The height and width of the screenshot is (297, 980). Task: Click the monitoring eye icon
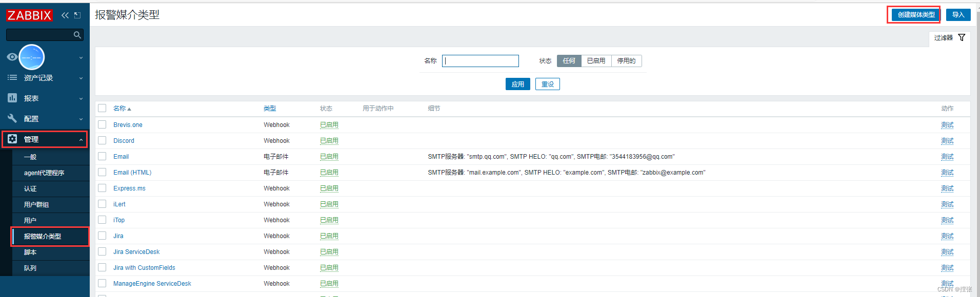[x=12, y=57]
